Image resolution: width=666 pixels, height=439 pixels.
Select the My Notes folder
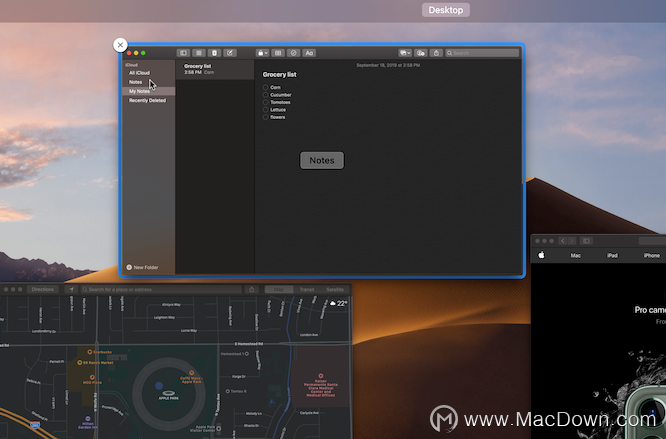coord(149,91)
